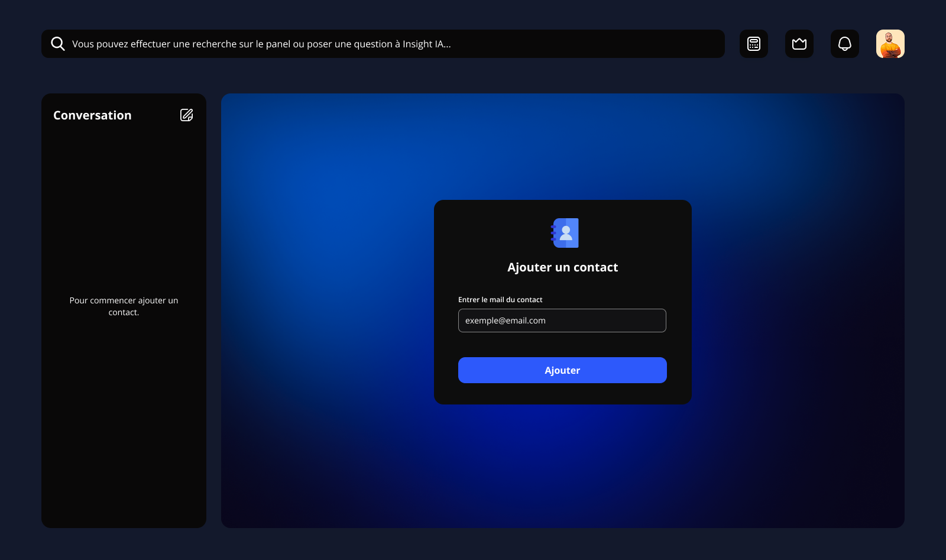Click the "exemple@email.com" placeholder text
The height and width of the screenshot is (560, 946).
point(506,321)
